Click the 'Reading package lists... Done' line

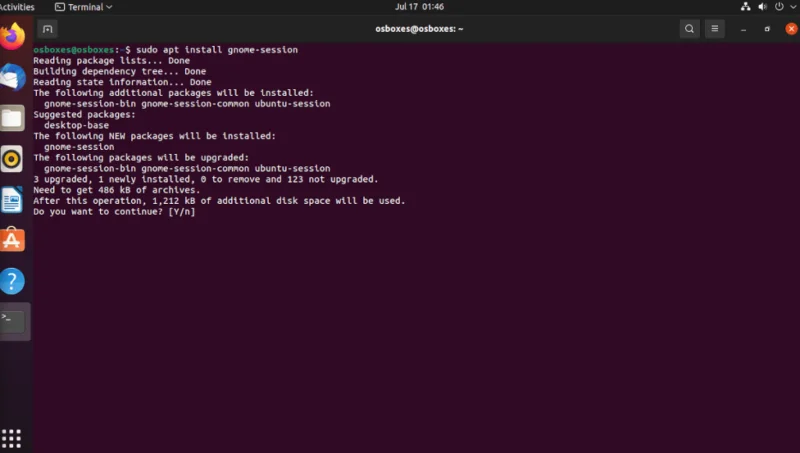(112, 61)
